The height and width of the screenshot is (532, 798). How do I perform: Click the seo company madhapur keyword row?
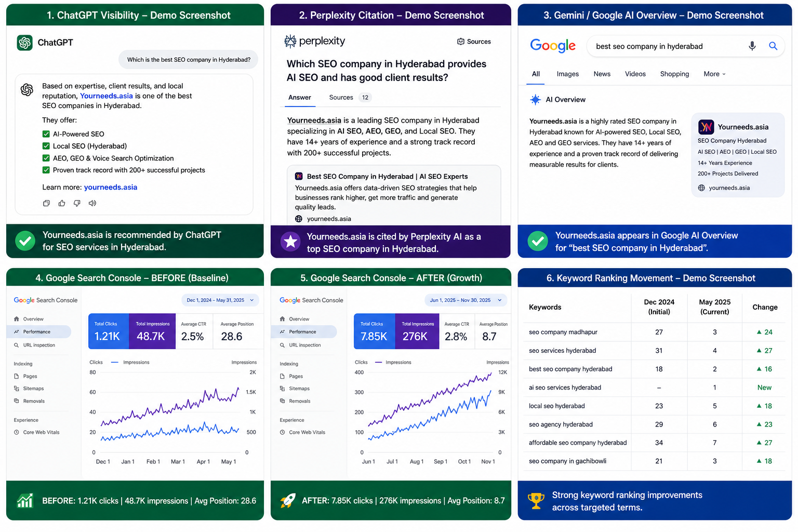[655, 332]
